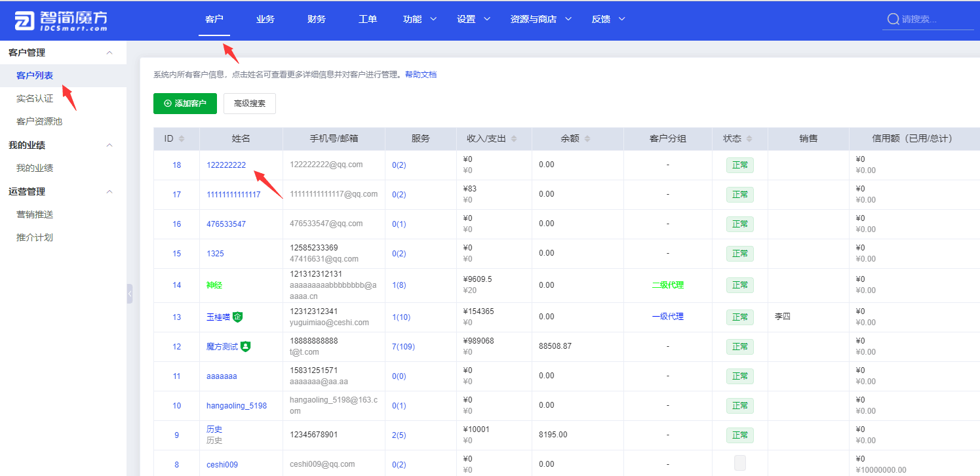The height and width of the screenshot is (476, 980).
Task: Open customer 神经 name link
Action: [215, 285]
